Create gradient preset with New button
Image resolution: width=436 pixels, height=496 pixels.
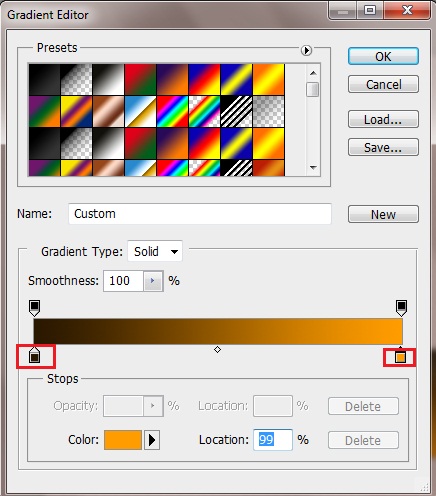pos(383,214)
